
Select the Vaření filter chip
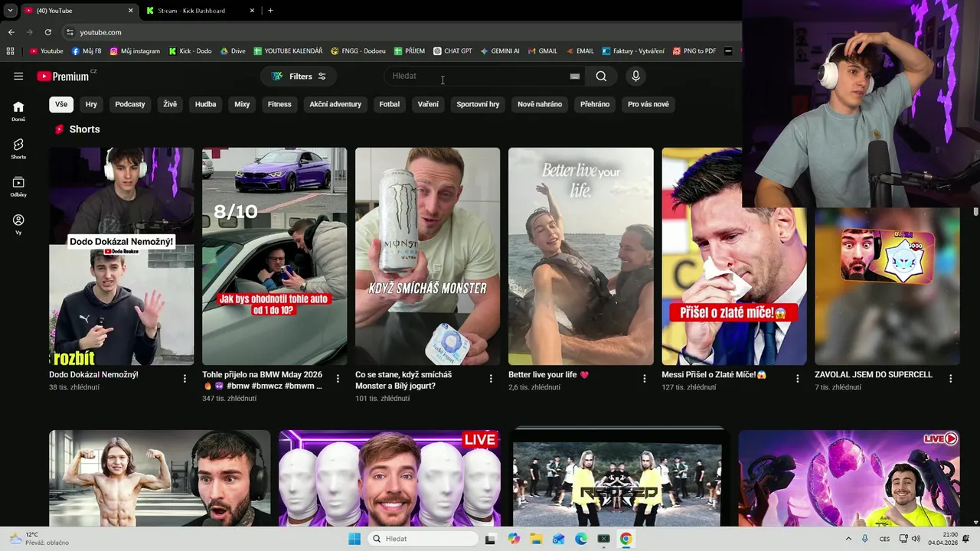pyautogui.click(x=428, y=104)
